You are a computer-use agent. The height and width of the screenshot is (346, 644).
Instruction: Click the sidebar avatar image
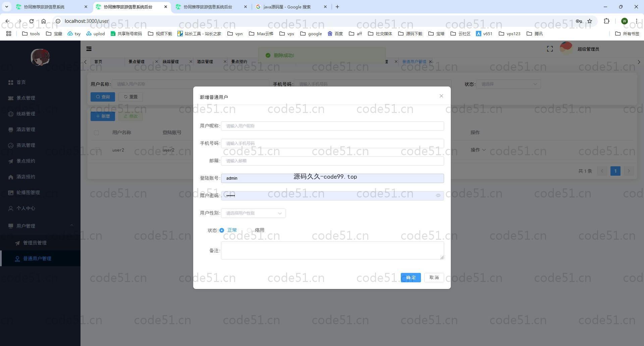[x=40, y=57]
